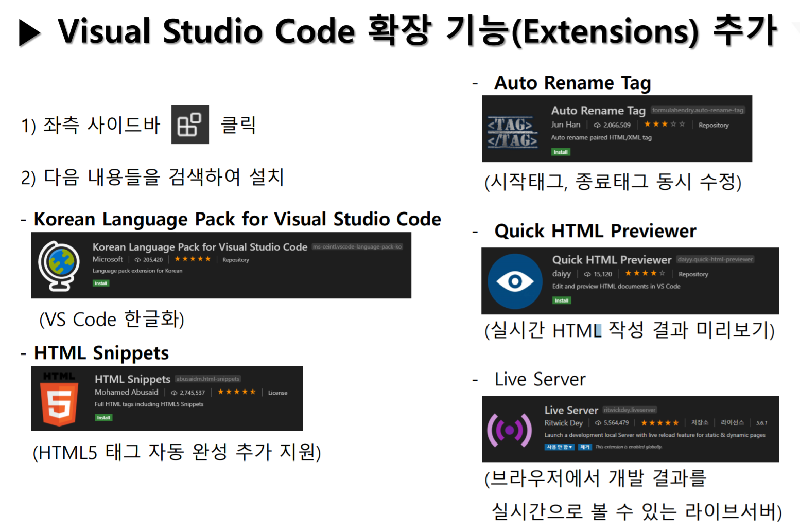800x532 pixels.
Task: Click 'This extension is enabled globally.' text
Action: [x=629, y=447]
